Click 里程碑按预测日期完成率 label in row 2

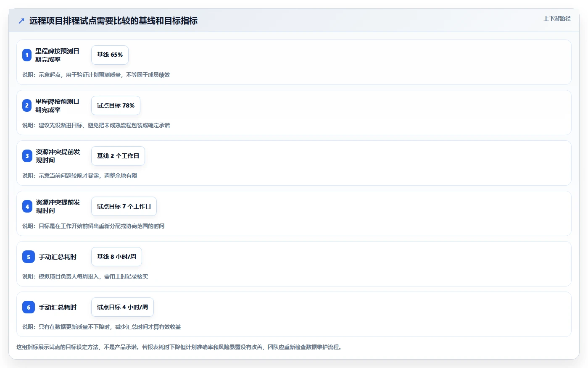pyautogui.click(x=57, y=105)
